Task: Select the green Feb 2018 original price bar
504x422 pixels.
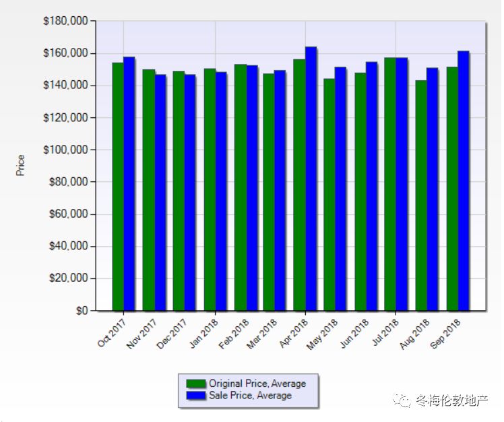Action: [240, 187]
